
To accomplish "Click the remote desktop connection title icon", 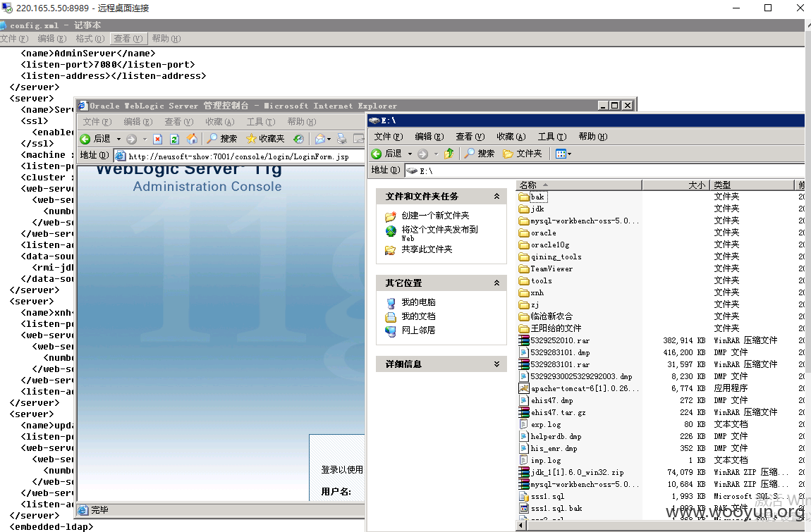I will click(x=7, y=8).
